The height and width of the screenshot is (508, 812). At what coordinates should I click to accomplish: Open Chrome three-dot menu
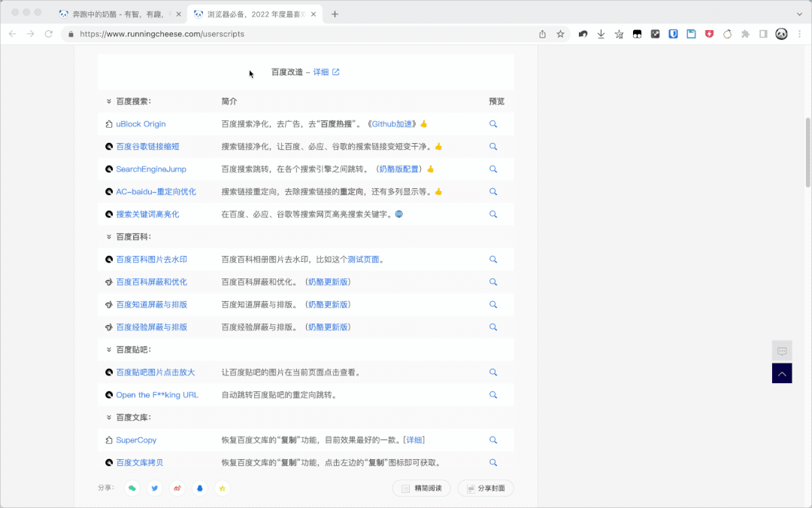pyautogui.click(x=799, y=34)
